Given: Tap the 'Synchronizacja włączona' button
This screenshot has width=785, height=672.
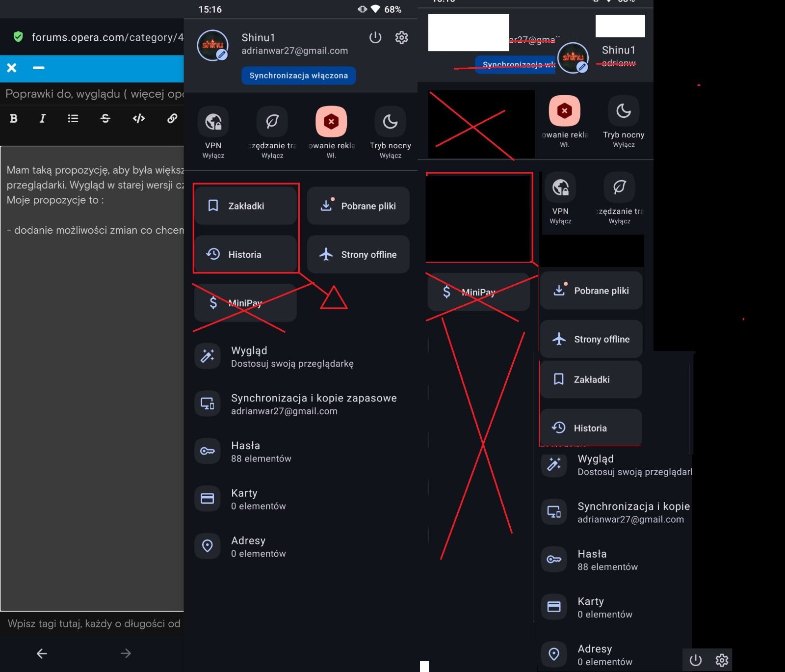Looking at the screenshot, I should coord(298,76).
